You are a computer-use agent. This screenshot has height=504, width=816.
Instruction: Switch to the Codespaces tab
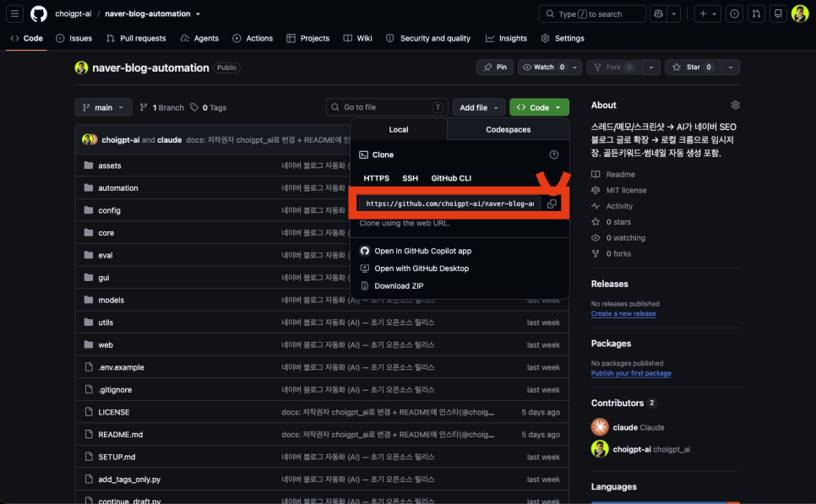click(x=508, y=129)
